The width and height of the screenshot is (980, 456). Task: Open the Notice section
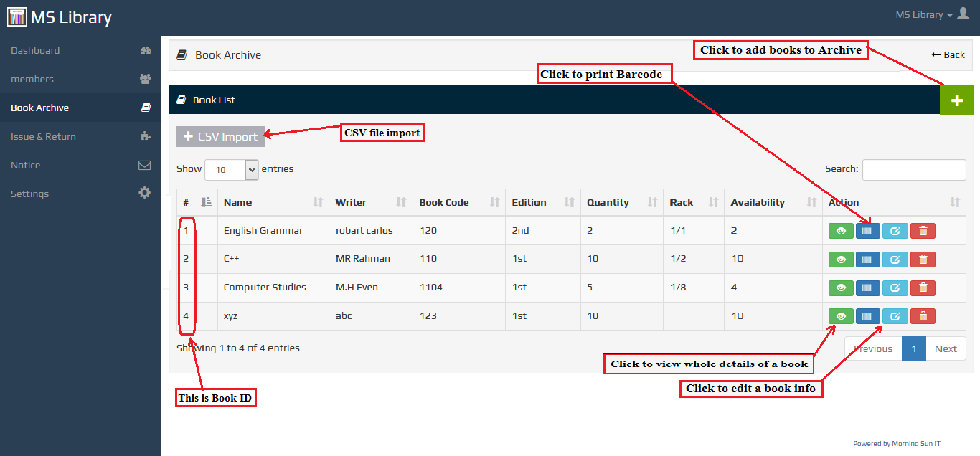pyautogui.click(x=25, y=165)
